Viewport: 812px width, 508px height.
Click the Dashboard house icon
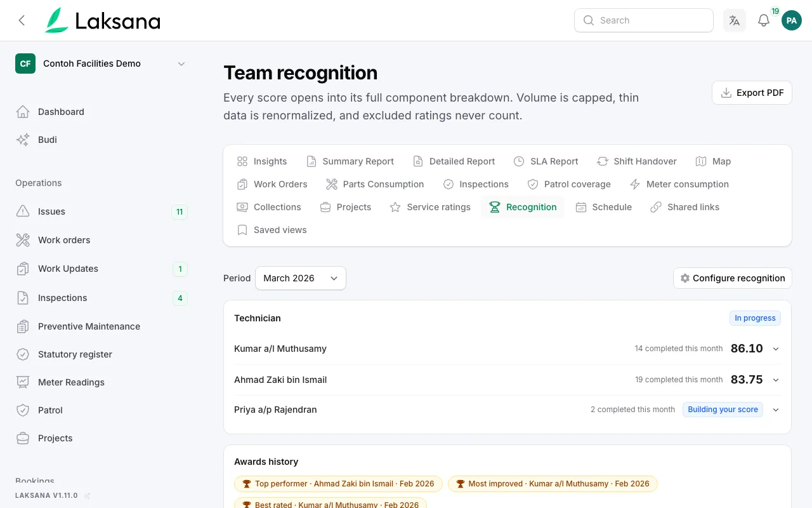coord(23,112)
